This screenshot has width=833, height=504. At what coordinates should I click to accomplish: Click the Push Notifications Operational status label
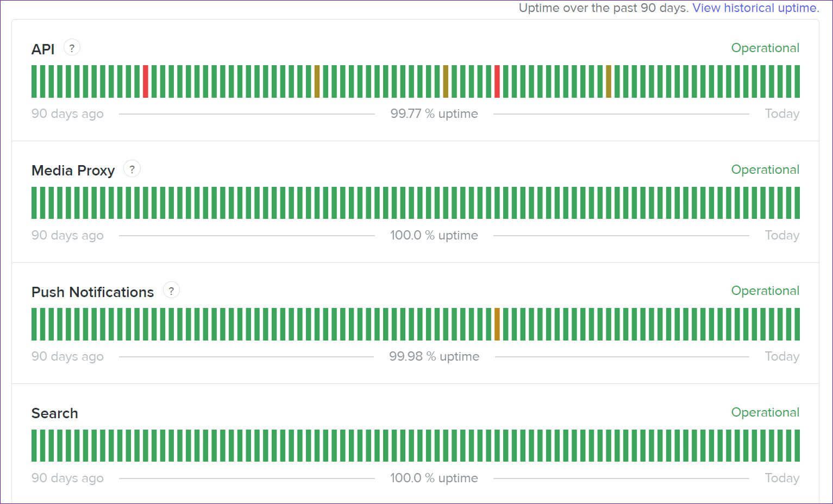click(765, 291)
